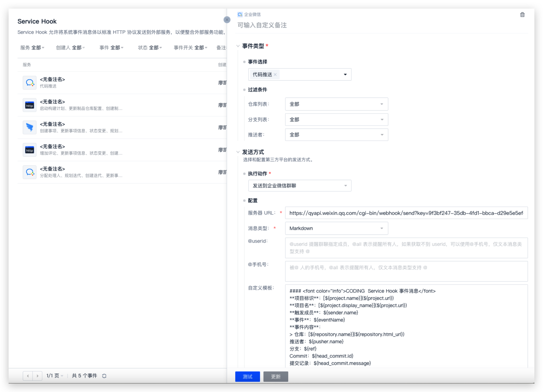Click the WeChat Work icon for 代码推送 hook
Viewport: 543px width, 392px height.
pos(30,83)
